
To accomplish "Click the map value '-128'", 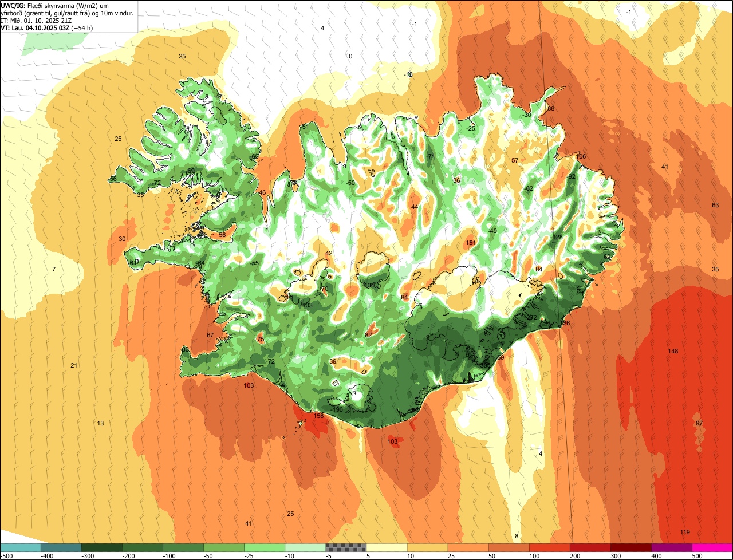I will click(x=557, y=237).
